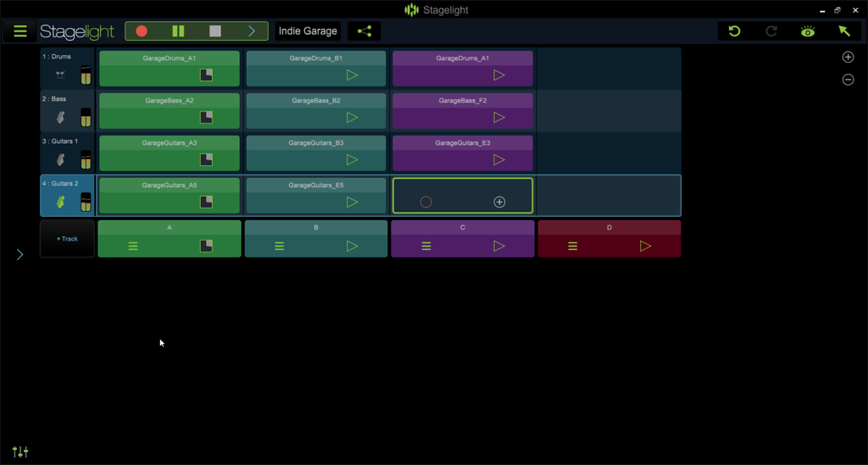Select the 3 : Guitars 1 track header
Image resolution: width=868 pixels, height=465 pixels.
coord(67,153)
